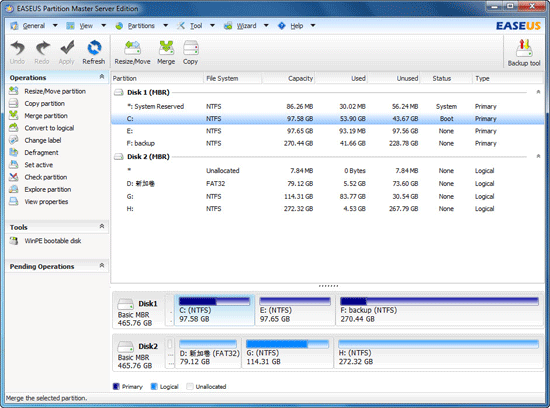Collapse the Tools panel
This screenshot has width=550, height=408.
click(102, 226)
